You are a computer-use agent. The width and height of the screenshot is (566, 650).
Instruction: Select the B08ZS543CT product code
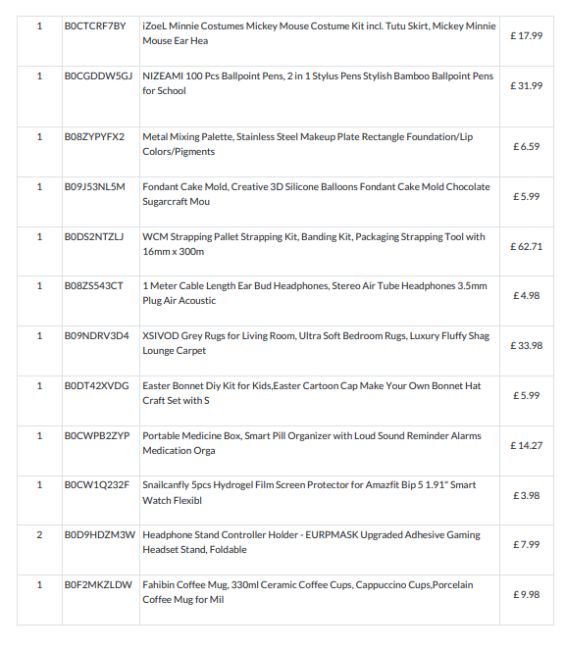coord(94,286)
